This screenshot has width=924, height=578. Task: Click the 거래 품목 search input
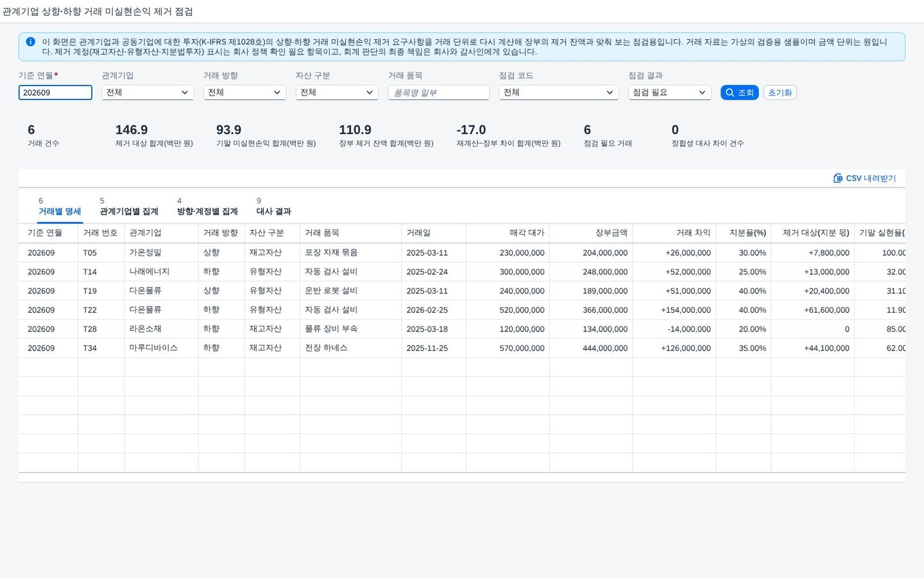pyautogui.click(x=439, y=92)
